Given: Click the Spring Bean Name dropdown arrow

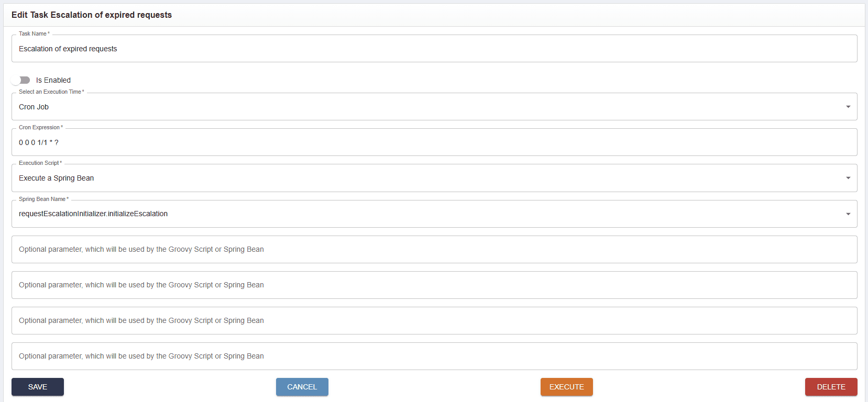Looking at the screenshot, I should (848, 214).
